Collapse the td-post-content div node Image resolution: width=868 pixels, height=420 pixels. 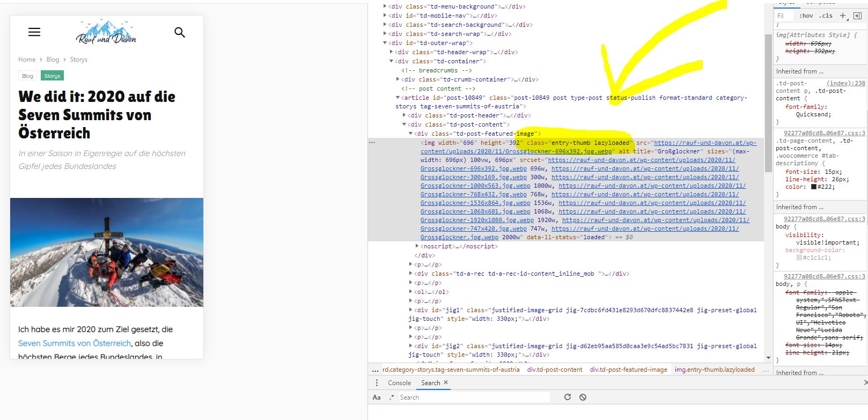coord(404,124)
